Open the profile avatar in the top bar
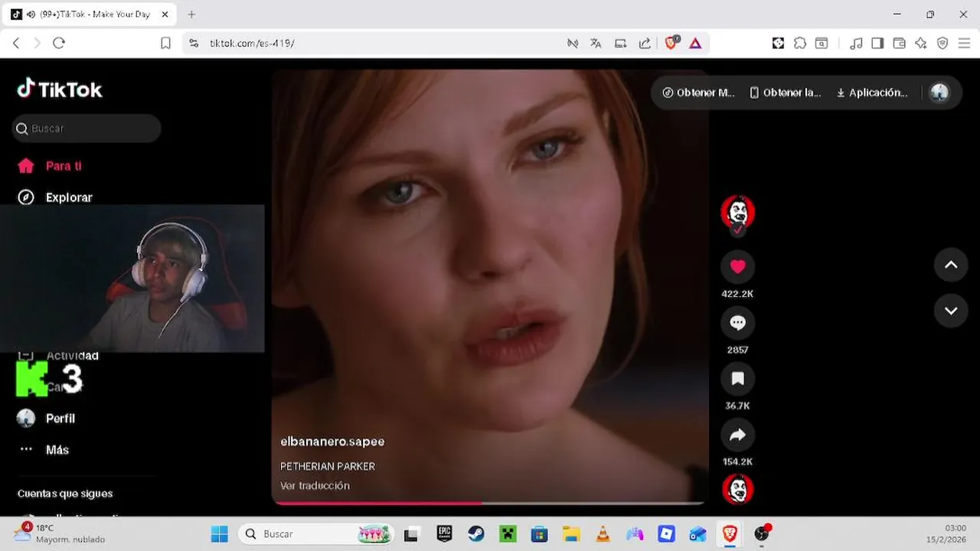This screenshot has width=980, height=551. (x=939, y=93)
